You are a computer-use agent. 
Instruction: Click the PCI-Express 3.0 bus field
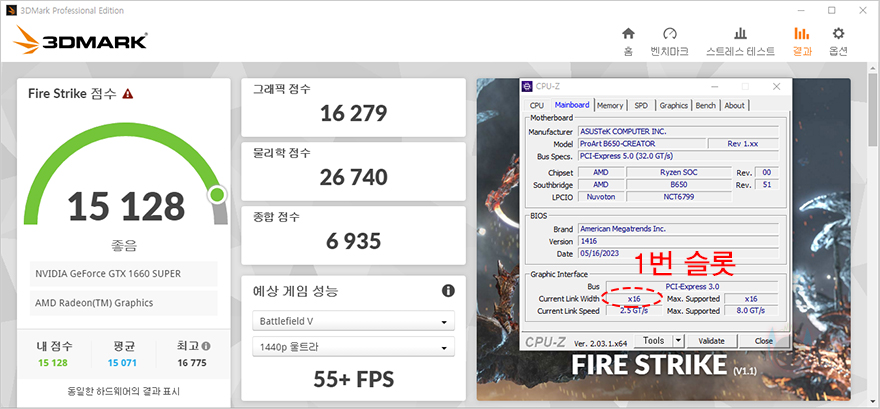[x=693, y=287]
